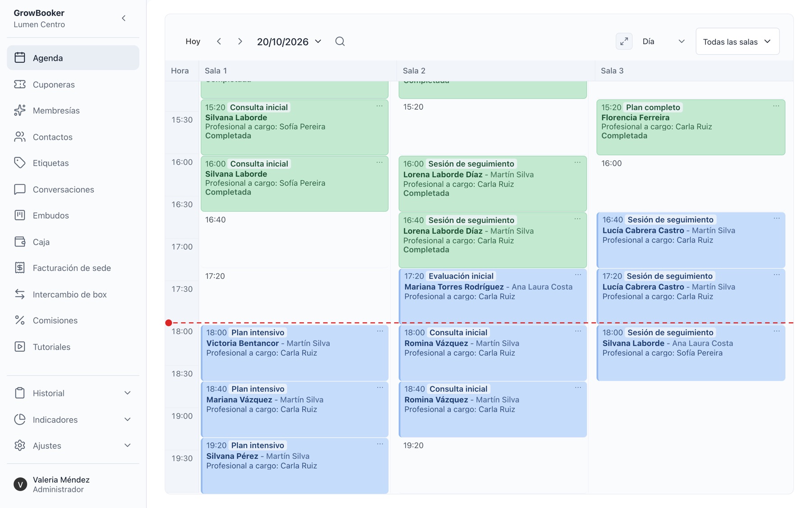
Task: Open Valeria Méndez user profile
Action: tap(73, 484)
